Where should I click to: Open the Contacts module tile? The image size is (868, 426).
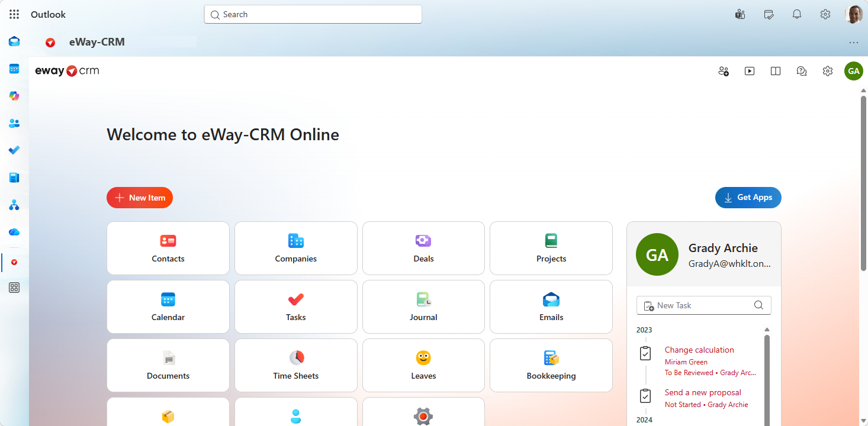click(168, 248)
